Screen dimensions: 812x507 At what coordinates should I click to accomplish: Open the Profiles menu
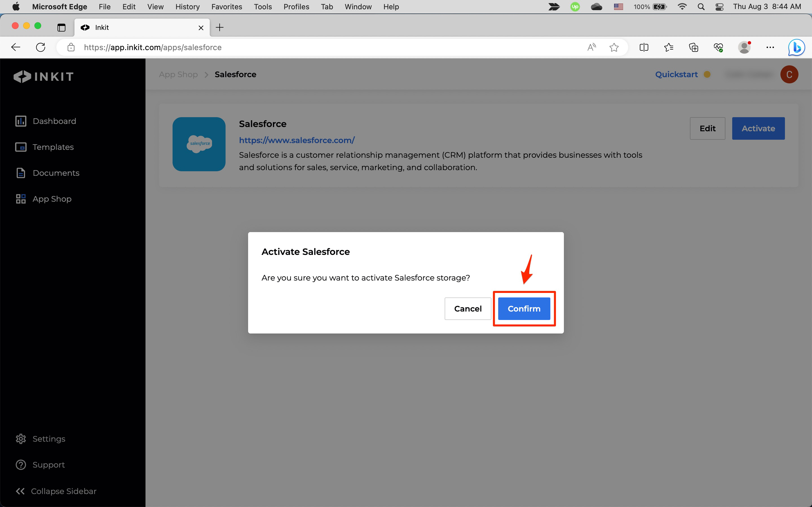click(x=296, y=7)
